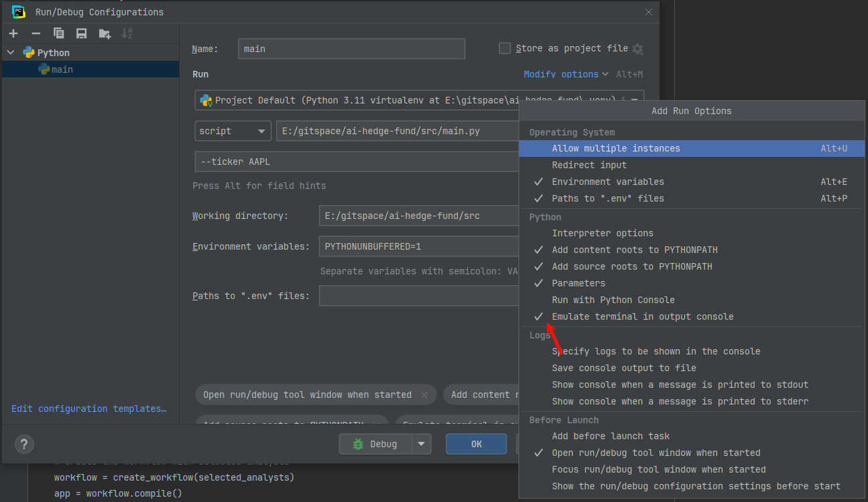This screenshot has width=868, height=502.
Task: Choose Focus run/debug tool window when started
Action: click(x=692, y=469)
